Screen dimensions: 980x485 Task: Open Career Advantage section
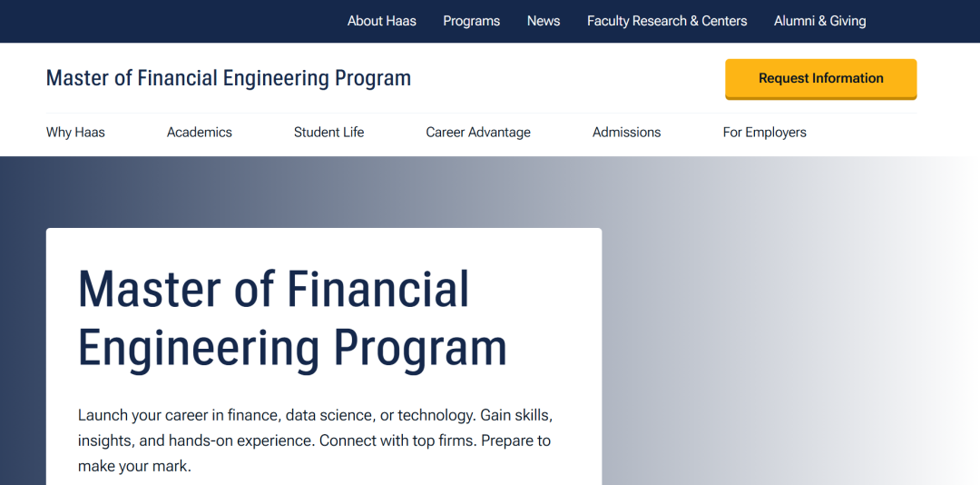tap(478, 133)
